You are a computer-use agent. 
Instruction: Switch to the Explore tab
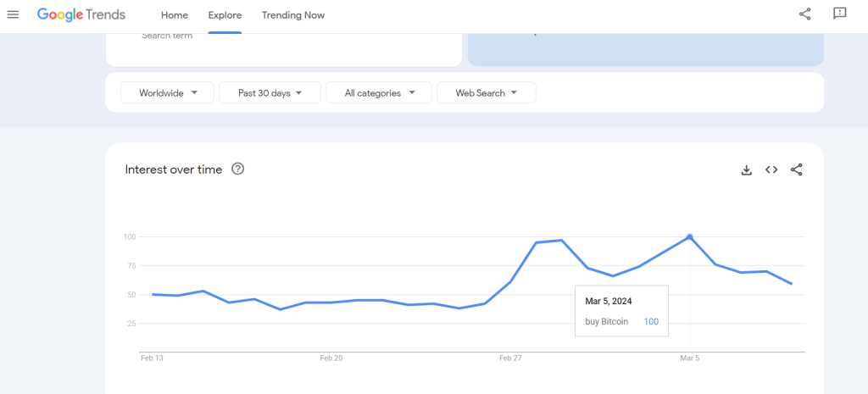click(x=225, y=15)
